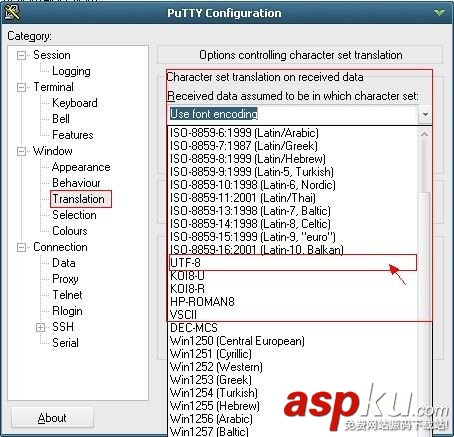Viewport: 454px width, 437px height.
Task: Select SSH category
Action: click(x=63, y=327)
